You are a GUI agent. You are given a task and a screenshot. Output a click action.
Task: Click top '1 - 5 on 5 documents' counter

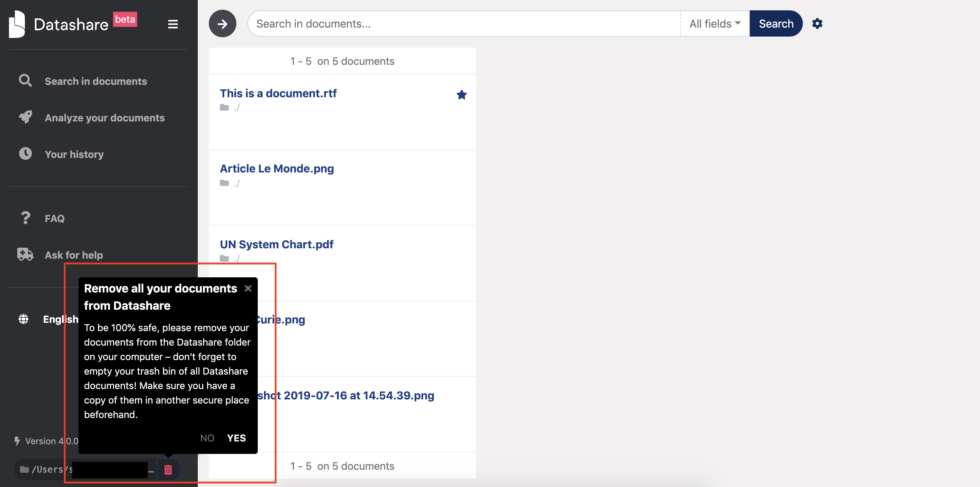(x=342, y=61)
